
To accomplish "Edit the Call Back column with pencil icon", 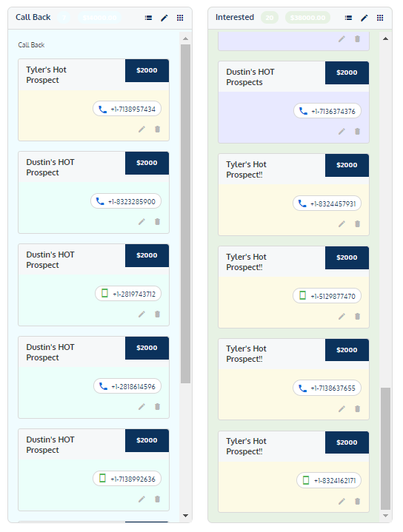I will [x=164, y=18].
